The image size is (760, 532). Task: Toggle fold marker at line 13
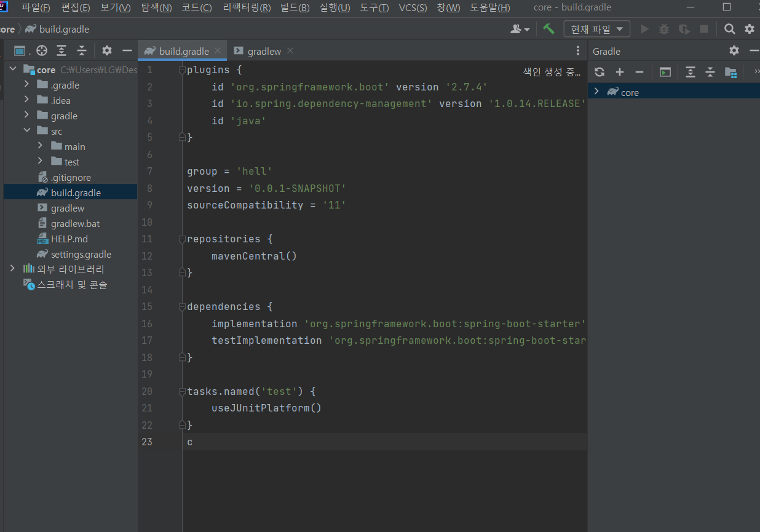182,272
